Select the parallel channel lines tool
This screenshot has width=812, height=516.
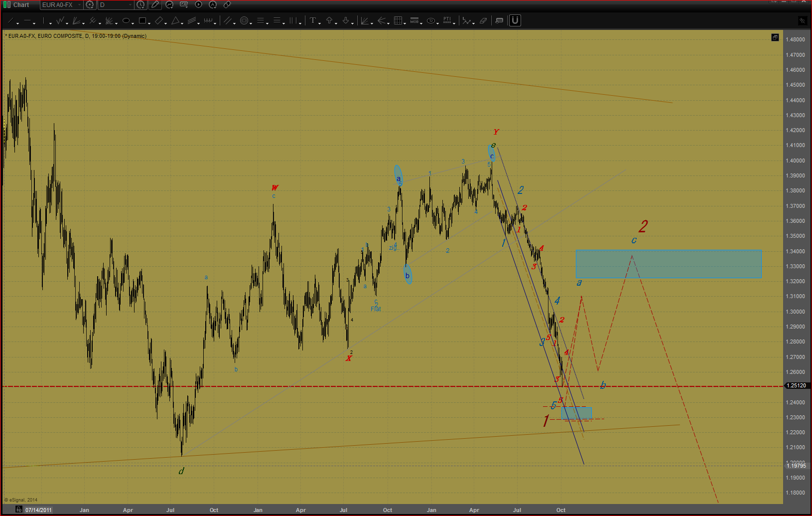coord(228,20)
